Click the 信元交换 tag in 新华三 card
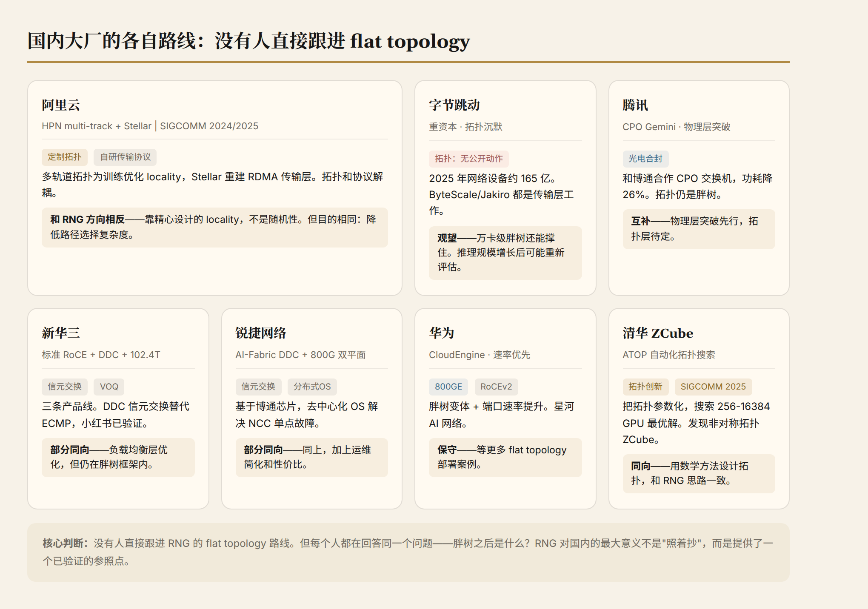 pos(65,387)
